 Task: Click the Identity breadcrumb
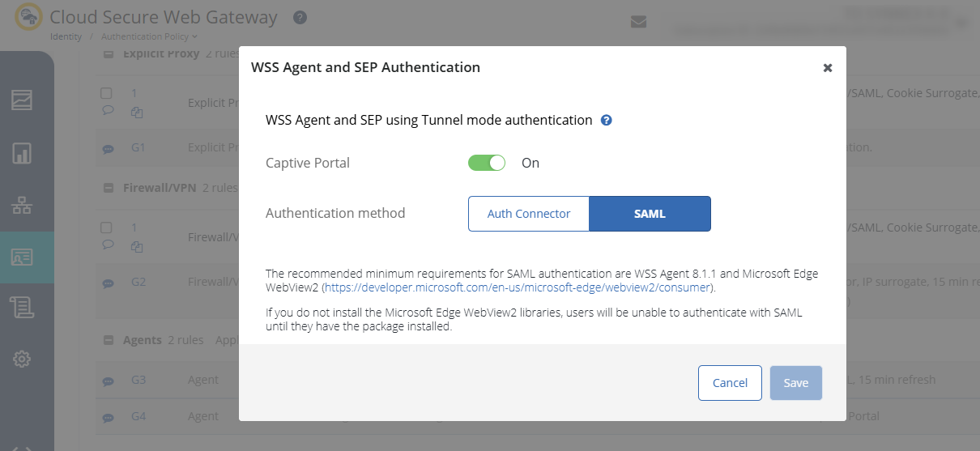66,36
